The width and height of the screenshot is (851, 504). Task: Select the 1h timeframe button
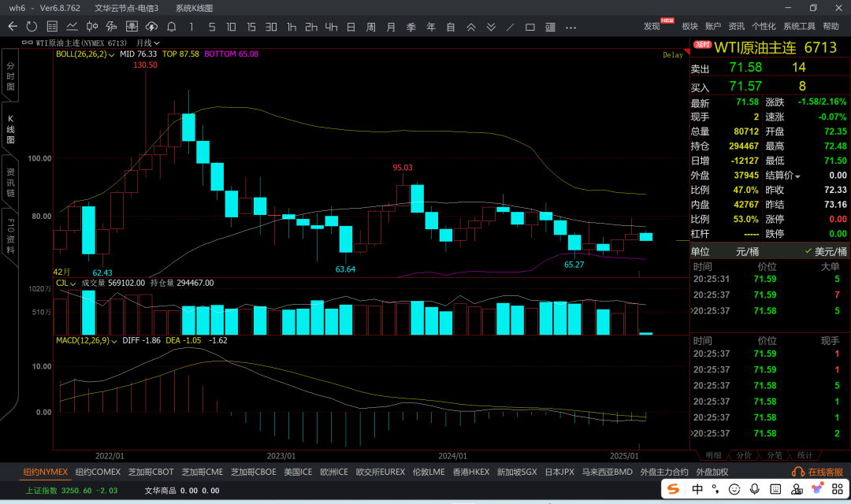click(x=292, y=27)
